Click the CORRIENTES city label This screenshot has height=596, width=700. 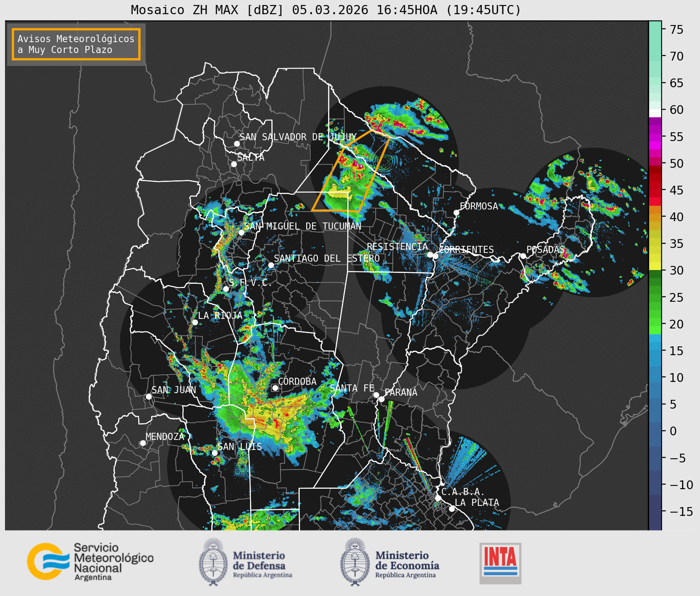[467, 250]
